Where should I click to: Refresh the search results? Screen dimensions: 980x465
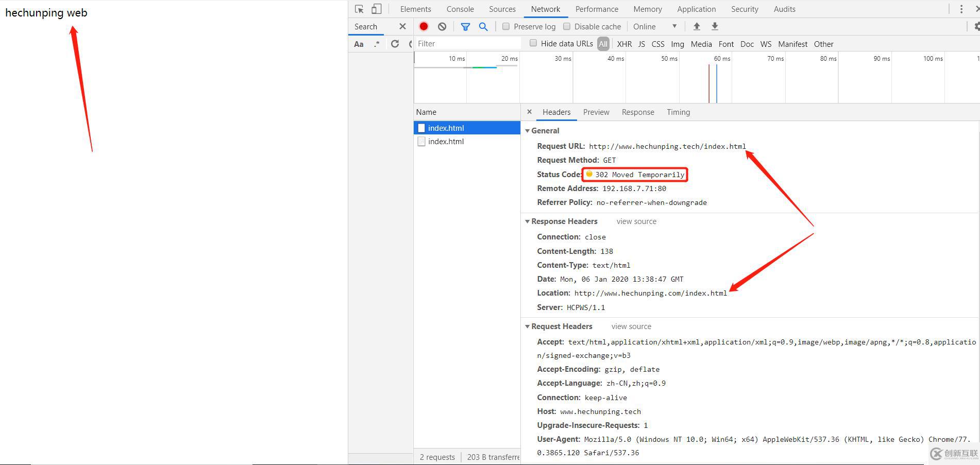coord(395,44)
